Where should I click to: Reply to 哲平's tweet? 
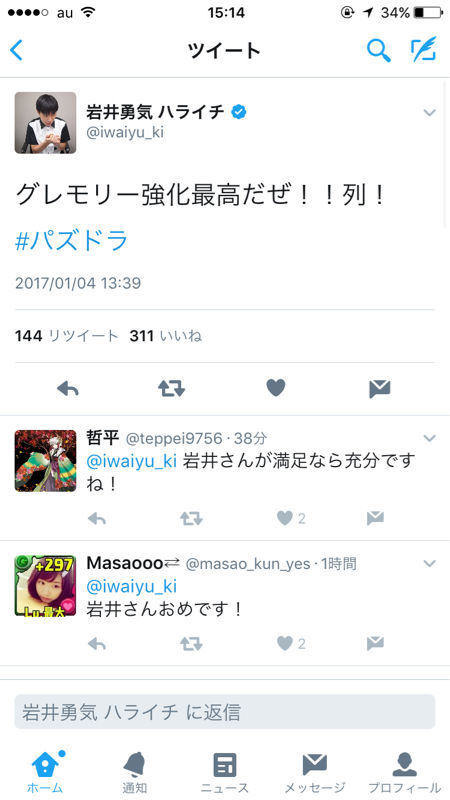pyautogui.click(x=96, y=519)
